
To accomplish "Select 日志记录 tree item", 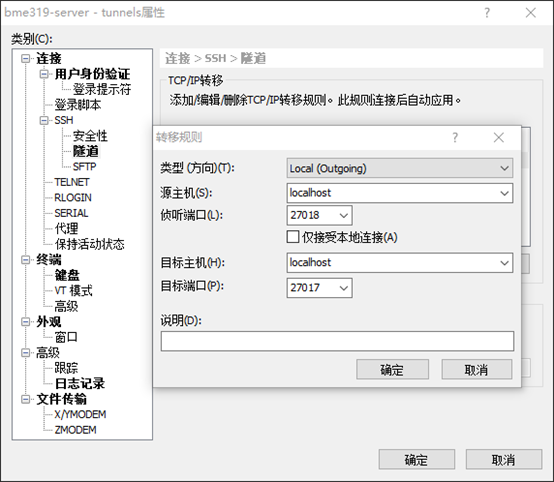I will tap(80, 383).
